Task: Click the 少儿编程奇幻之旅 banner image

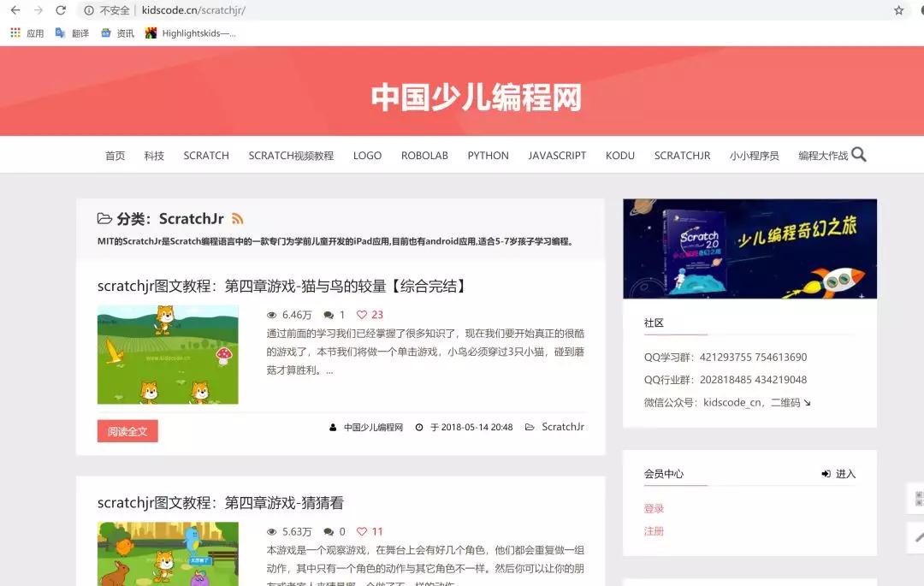Action: pyautogui.click(x=749, y=248)
